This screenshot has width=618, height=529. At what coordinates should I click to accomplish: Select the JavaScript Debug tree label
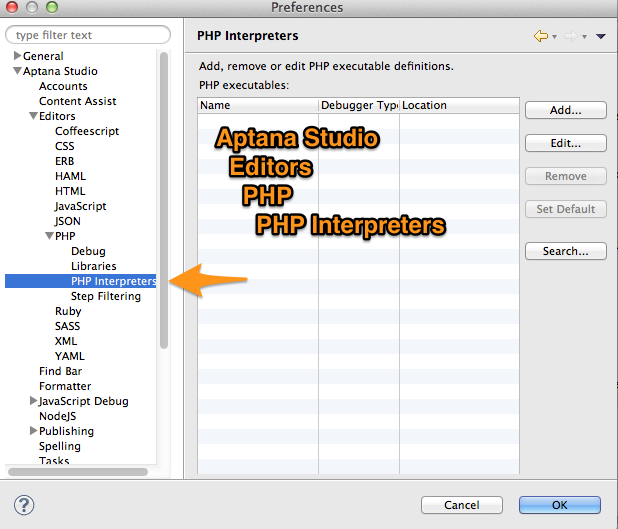tap(84, 401)
